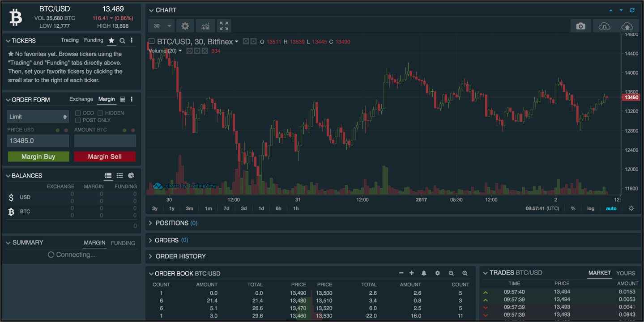This screenshot has width=644, height=322.
Task: Open the Volume (20) legend dropdown arrow
Action: click(x=180, y=51)
